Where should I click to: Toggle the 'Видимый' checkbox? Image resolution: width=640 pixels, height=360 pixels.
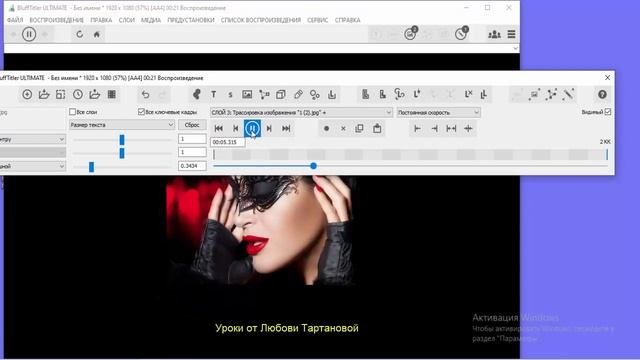pos(608,112)
